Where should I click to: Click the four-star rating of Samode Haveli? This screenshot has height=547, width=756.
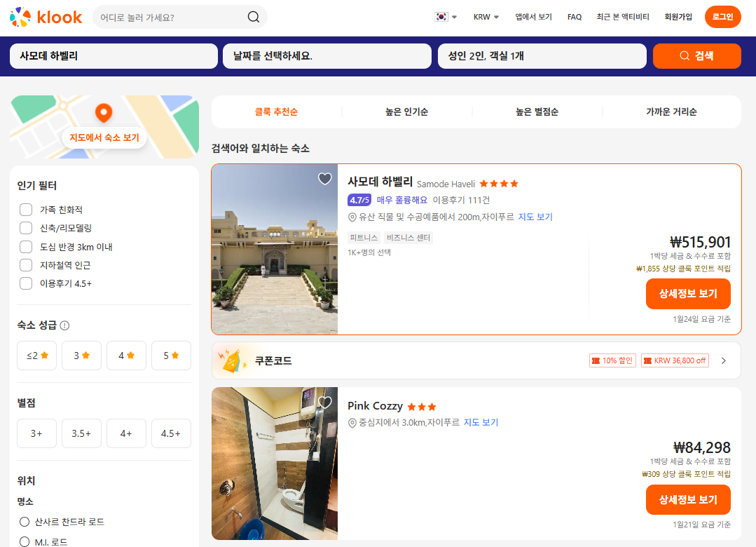point(499,184)
